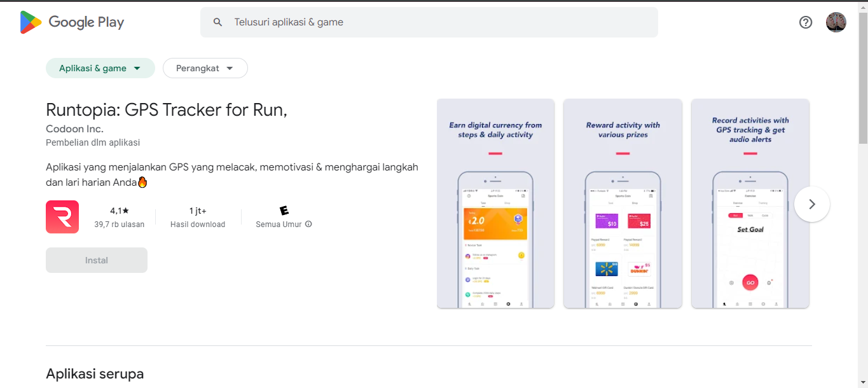
Task: Click the Runtopia: GPS Tracker for Run title
Action: point(167,109)
